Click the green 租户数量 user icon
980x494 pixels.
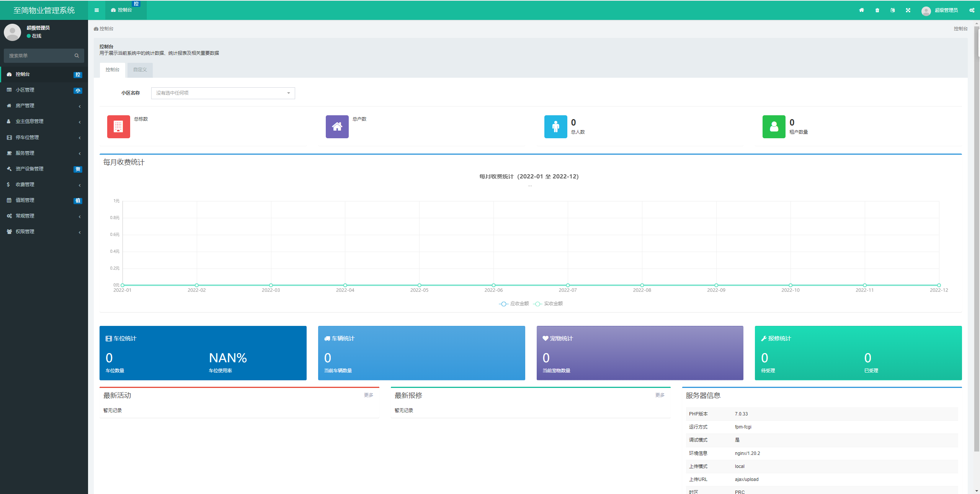[x=774, y=127]
